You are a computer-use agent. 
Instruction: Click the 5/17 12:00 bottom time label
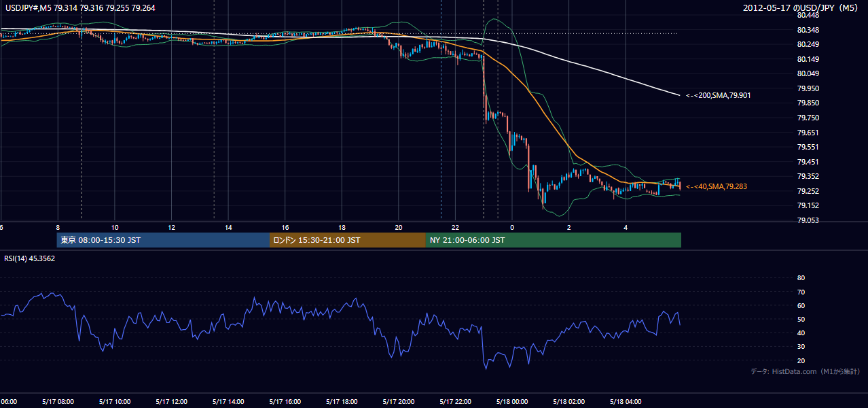171,402
